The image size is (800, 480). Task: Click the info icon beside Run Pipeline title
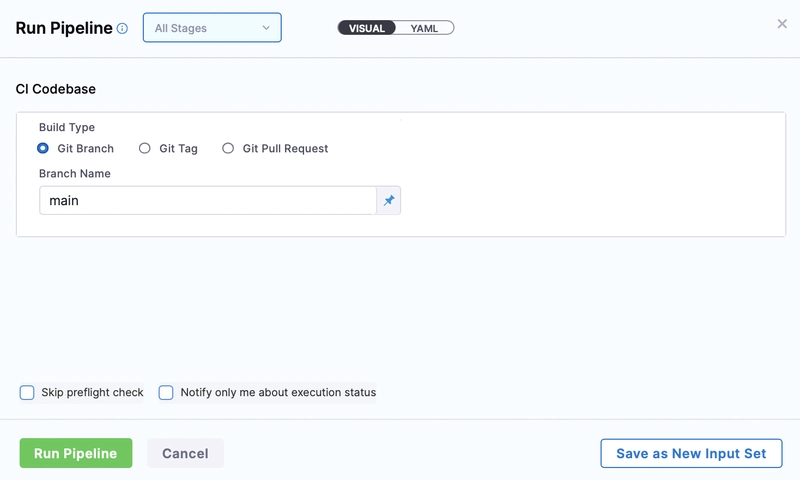122,29
